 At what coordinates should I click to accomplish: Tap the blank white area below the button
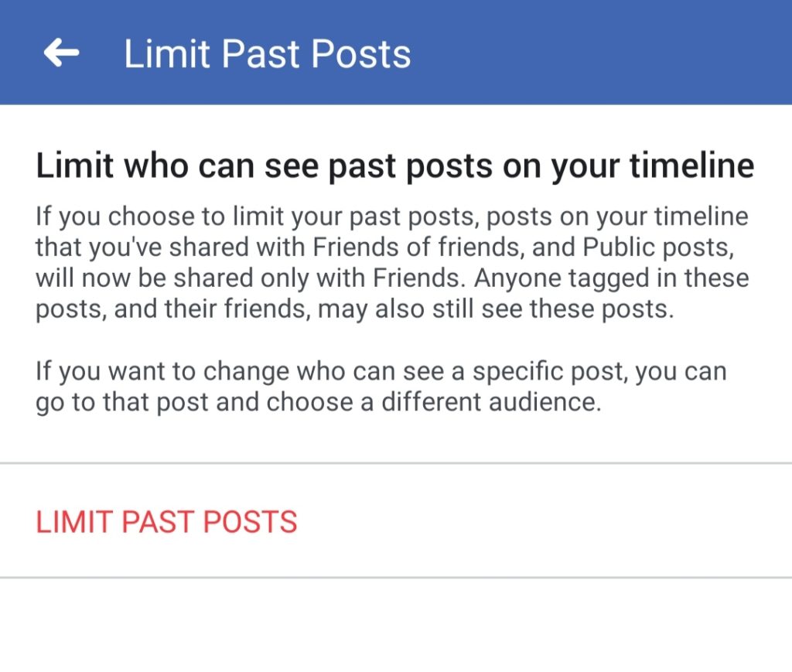pos(396,626)
